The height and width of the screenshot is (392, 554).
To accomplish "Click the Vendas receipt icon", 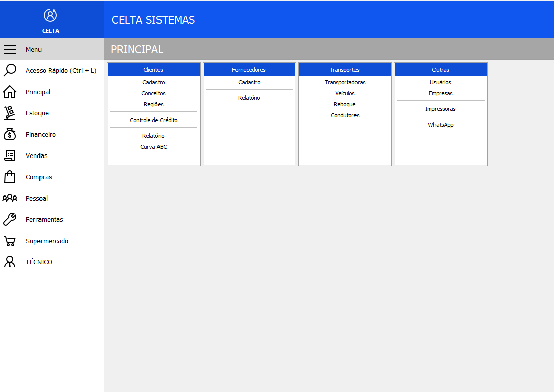I will 10,155.
